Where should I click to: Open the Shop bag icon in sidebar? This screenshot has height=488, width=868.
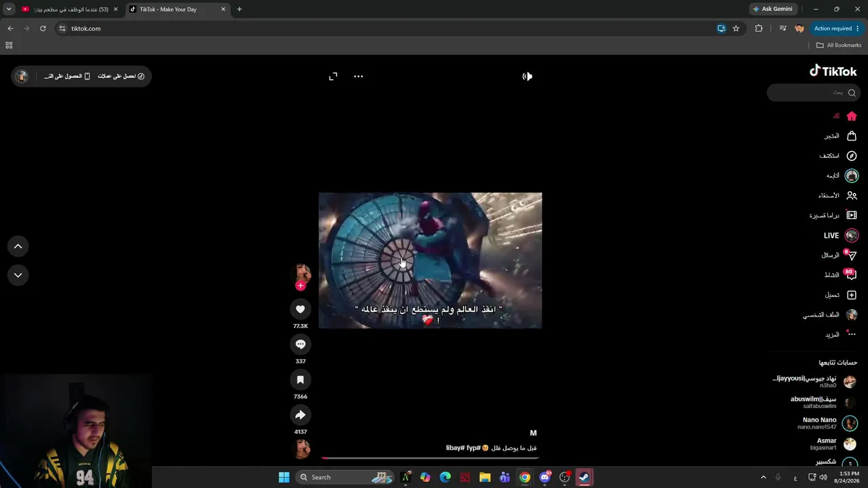[x=852, y=136]
